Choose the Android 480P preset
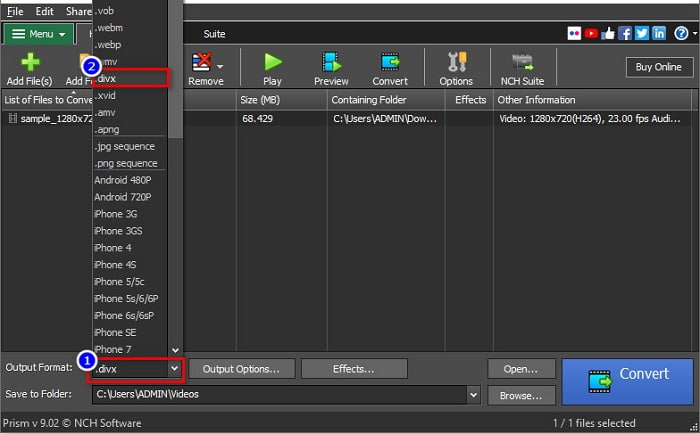The height and width of the screenshot is (434, 700). pos(130,180)
